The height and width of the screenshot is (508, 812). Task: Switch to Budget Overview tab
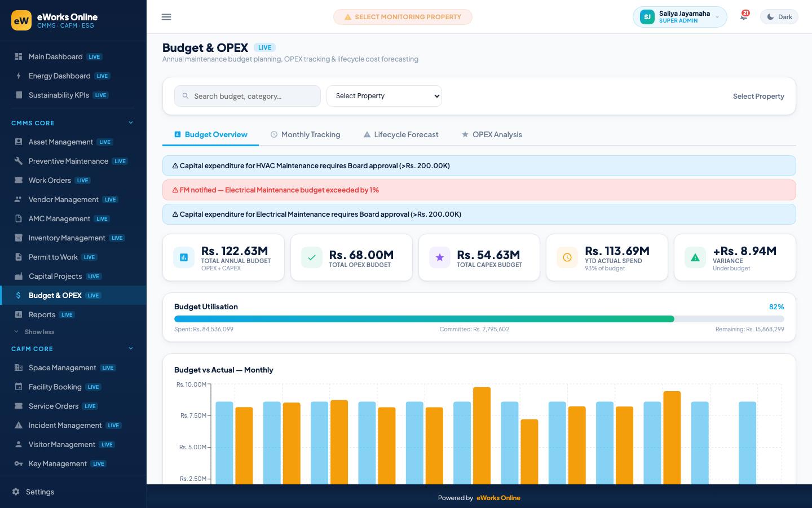tap(210, 134)
